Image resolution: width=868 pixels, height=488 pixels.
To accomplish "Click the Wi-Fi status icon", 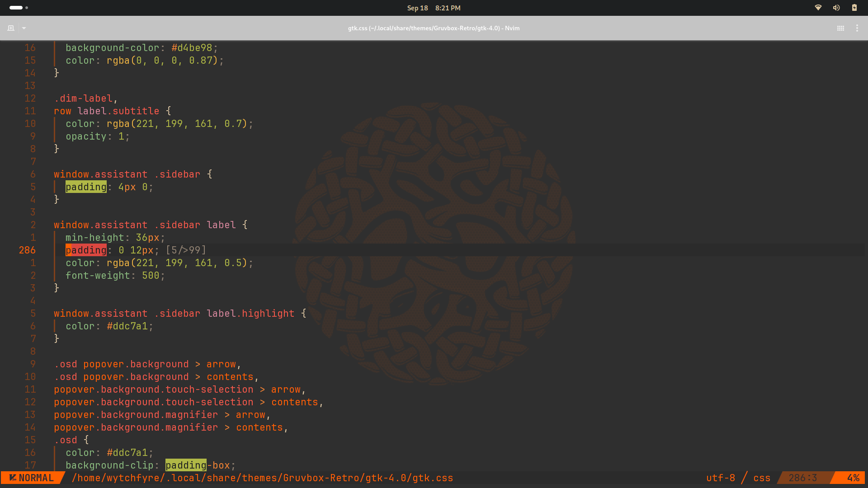I will (818, 8).
